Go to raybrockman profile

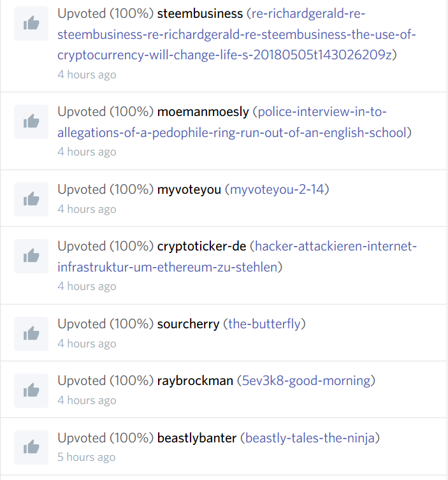(195, 381)
